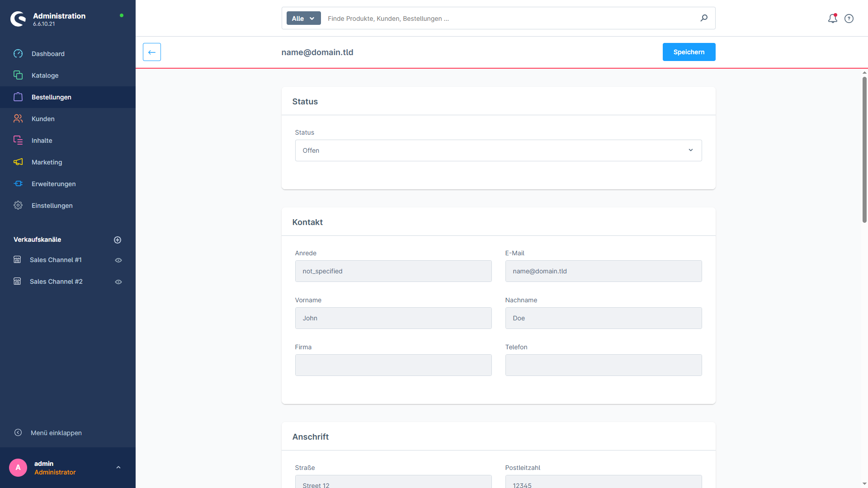
Task: Expand the admin user menu chevron
Action: [x=118, y=468]
